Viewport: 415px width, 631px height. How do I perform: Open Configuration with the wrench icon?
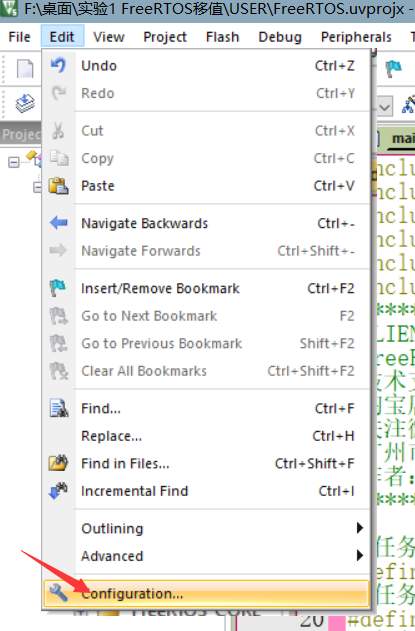click(x=58, y=593)
